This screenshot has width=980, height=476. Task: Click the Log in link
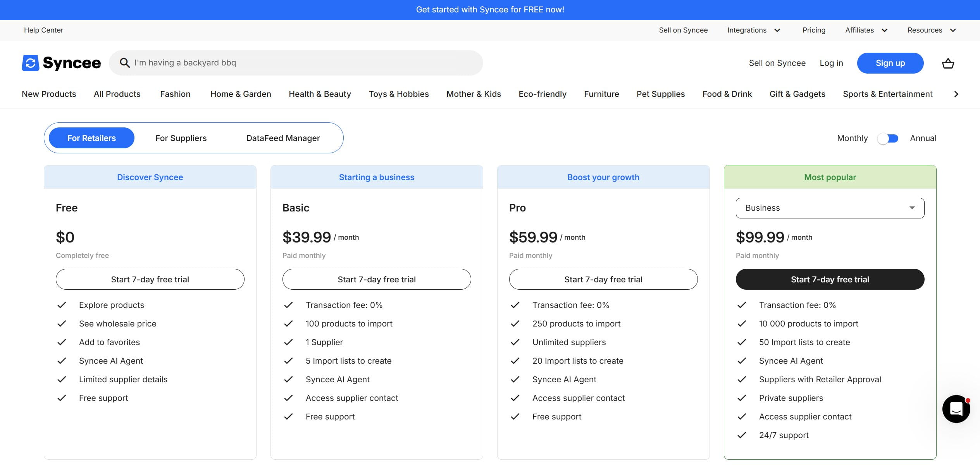[x=831, y=63]
